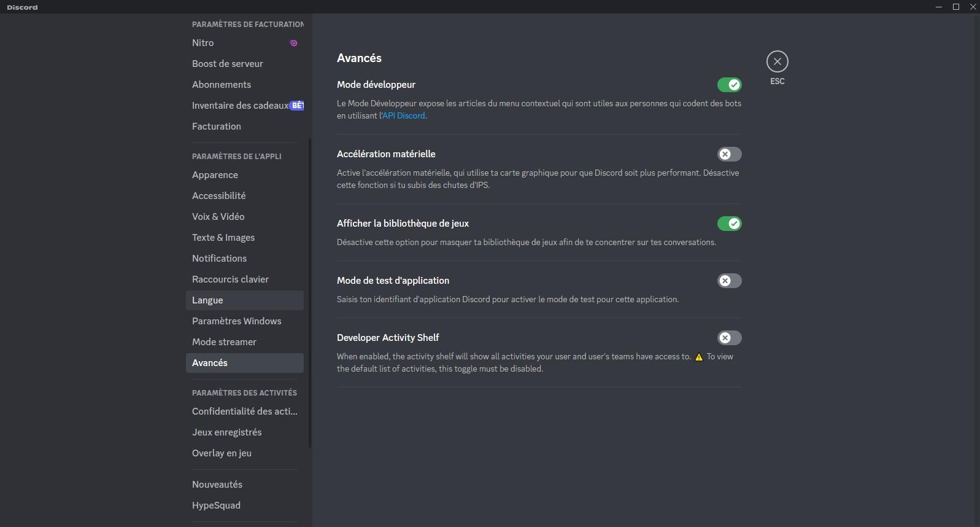Viewport: 980px width, 527px height.
Task: Go to Mode streamer settings
Action: click(x=245, y=342)
